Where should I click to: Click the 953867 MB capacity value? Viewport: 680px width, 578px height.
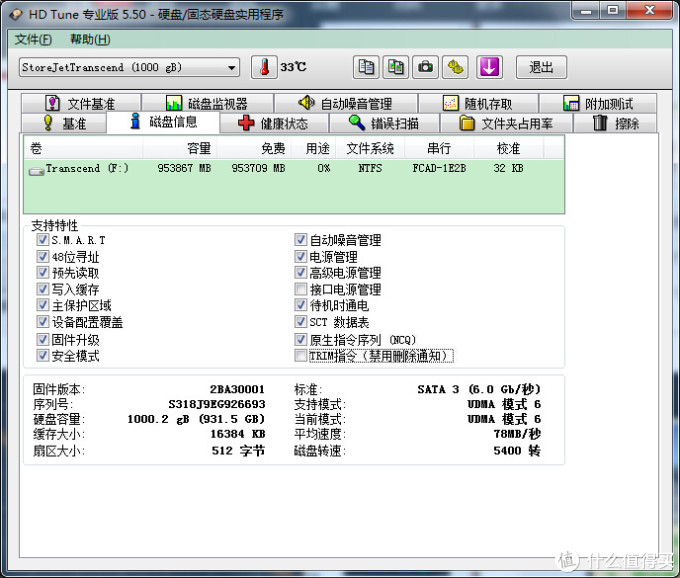[x=184, y=168]
